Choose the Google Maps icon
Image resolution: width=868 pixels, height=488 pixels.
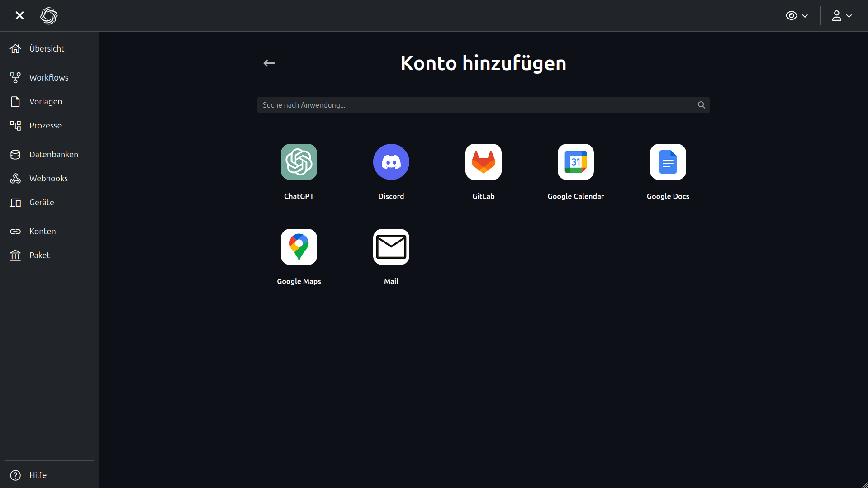[x=299, y=247]
